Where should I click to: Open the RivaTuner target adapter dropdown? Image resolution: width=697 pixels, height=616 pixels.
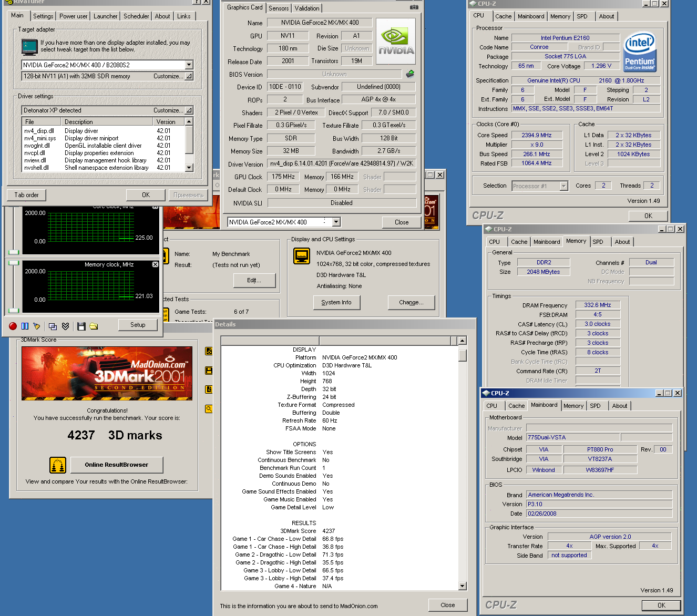tap(189, 65)
